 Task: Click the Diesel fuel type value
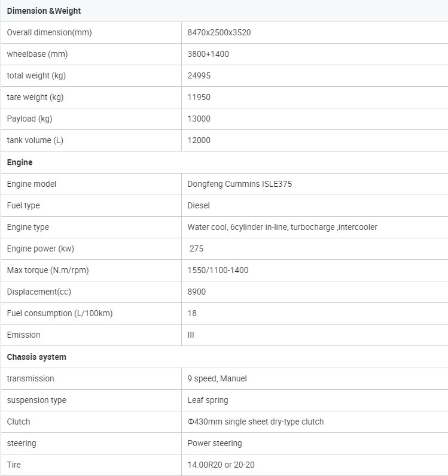coord(199,205)
